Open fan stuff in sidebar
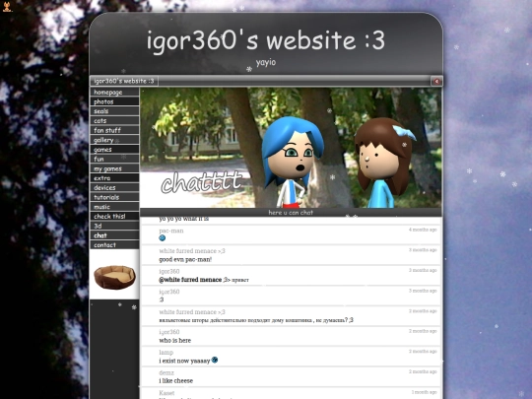532x399 pixels. coord(114,130)
